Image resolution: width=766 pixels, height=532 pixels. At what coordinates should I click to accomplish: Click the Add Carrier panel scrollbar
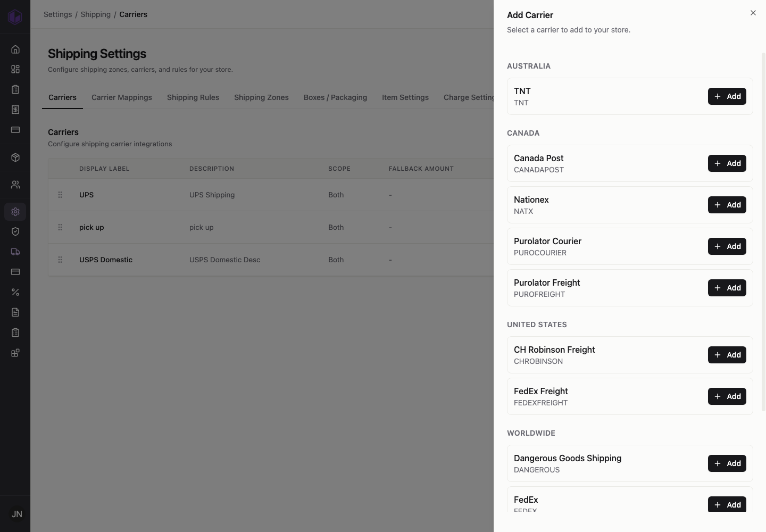point(764,231)
